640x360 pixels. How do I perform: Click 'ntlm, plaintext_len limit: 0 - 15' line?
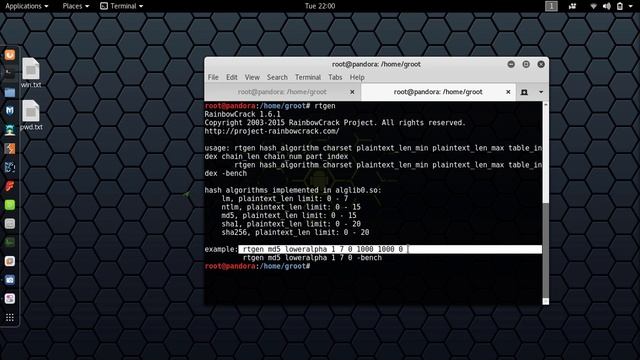click(291, 207)
